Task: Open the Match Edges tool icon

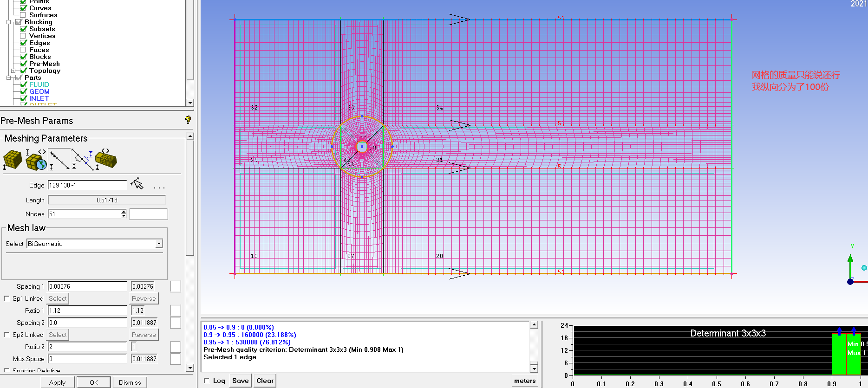Action: point(82,160)
